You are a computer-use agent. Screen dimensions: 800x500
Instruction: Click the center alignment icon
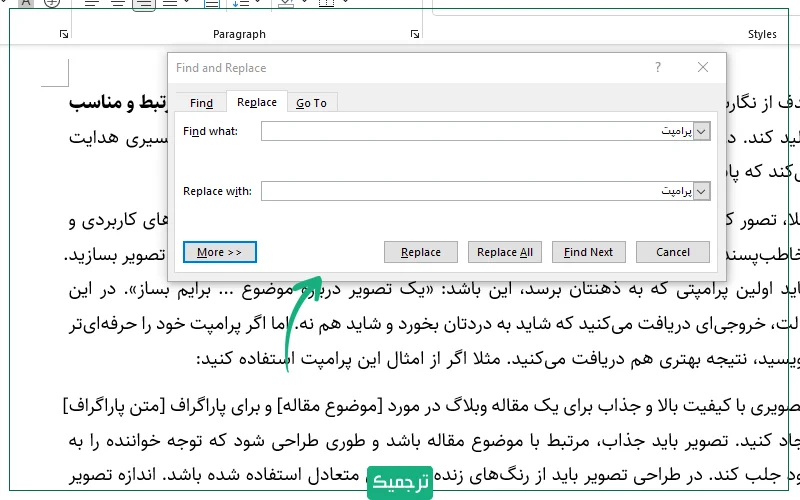coord(118,4)
